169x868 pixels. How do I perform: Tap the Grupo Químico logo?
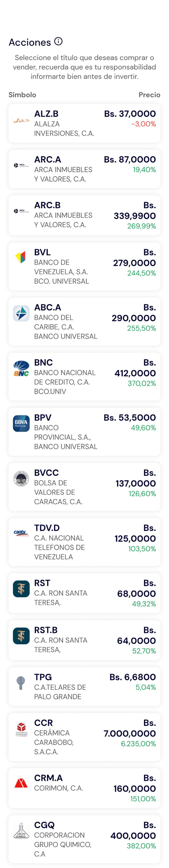(x=21, y=830)
